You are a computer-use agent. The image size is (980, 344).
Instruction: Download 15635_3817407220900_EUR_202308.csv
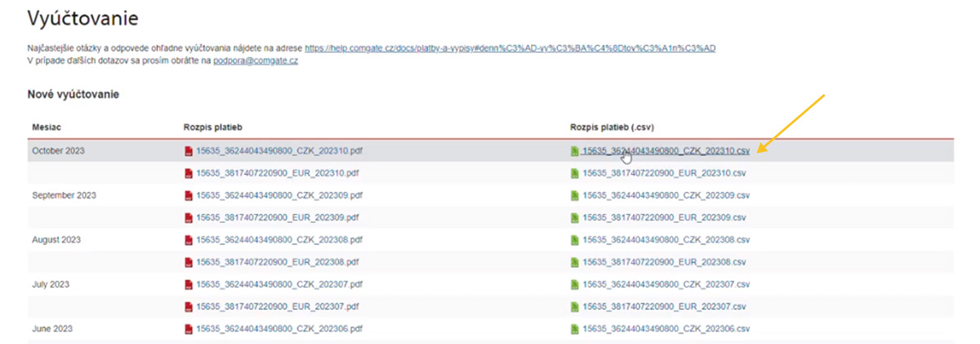[664, 261]
